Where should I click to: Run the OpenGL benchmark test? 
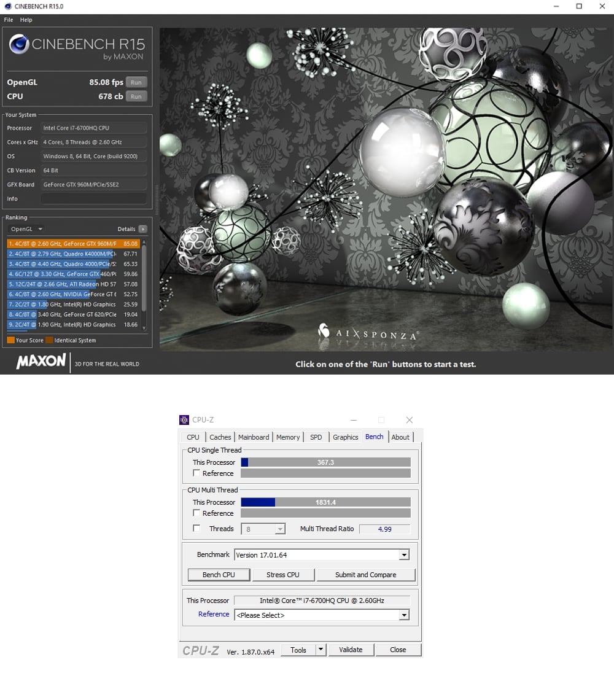coord(136,82)
